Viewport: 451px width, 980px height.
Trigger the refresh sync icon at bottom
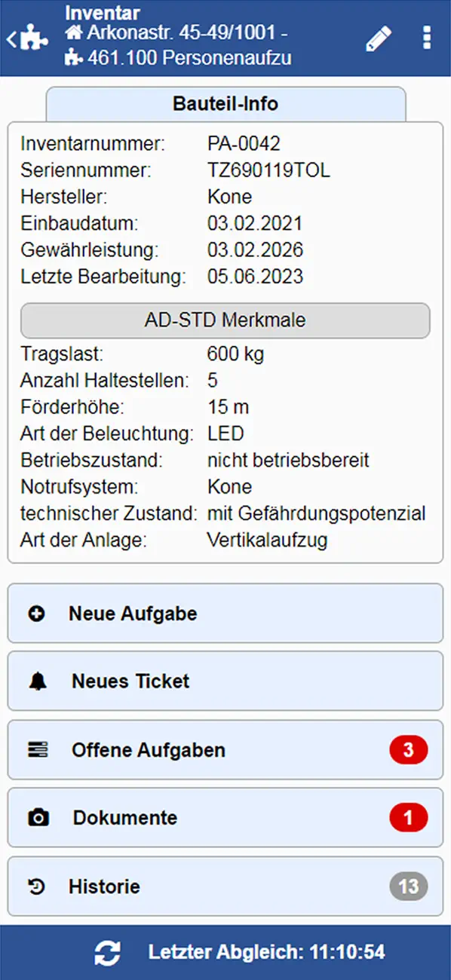point(107,952)
